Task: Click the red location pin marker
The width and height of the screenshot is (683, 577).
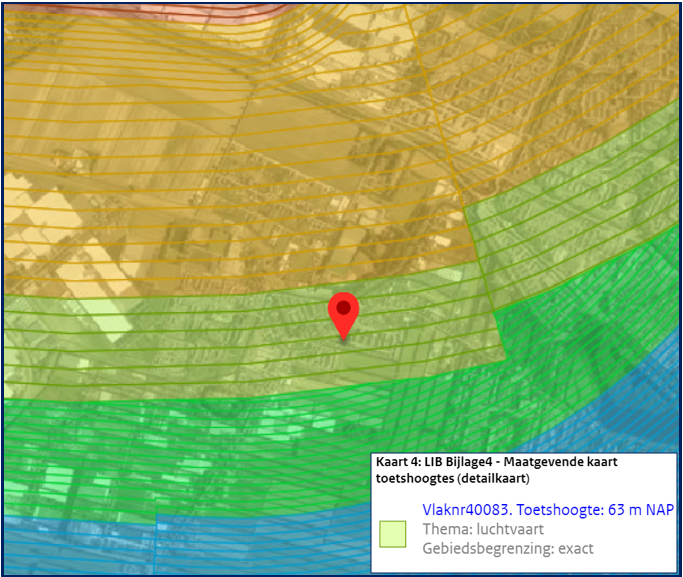Action: 343,316
